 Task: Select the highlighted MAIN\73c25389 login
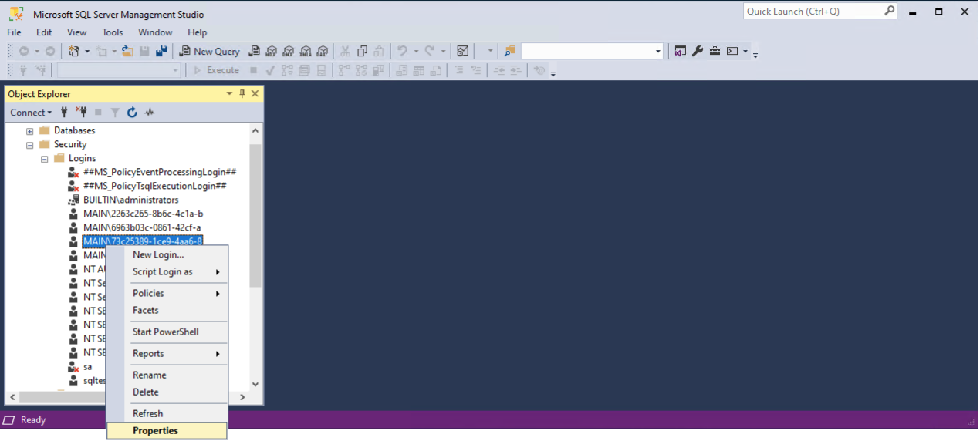click(x=143, y=241)
